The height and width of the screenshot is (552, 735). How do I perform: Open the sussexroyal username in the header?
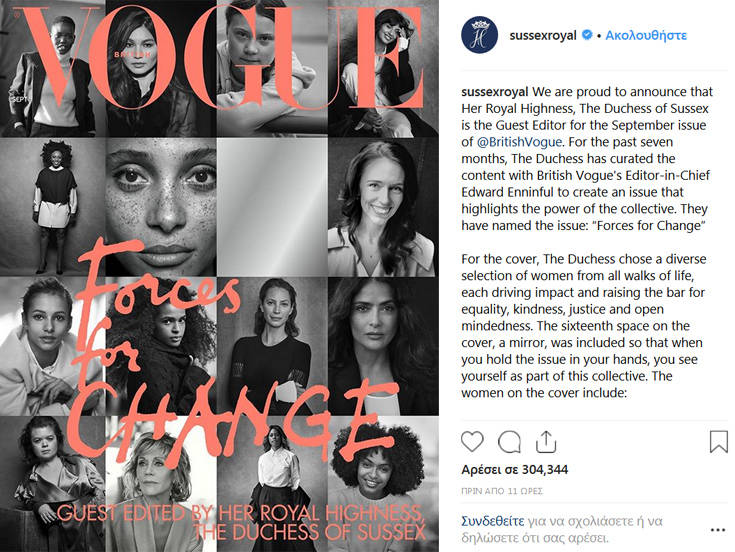point(543,36)
